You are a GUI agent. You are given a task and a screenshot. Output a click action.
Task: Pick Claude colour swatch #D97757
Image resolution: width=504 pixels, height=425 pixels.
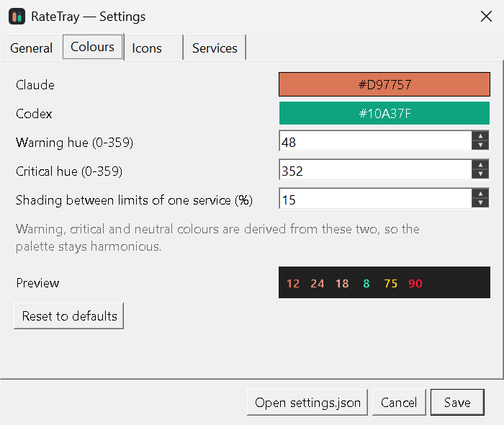pyautogui.click(x=384, y=84)
